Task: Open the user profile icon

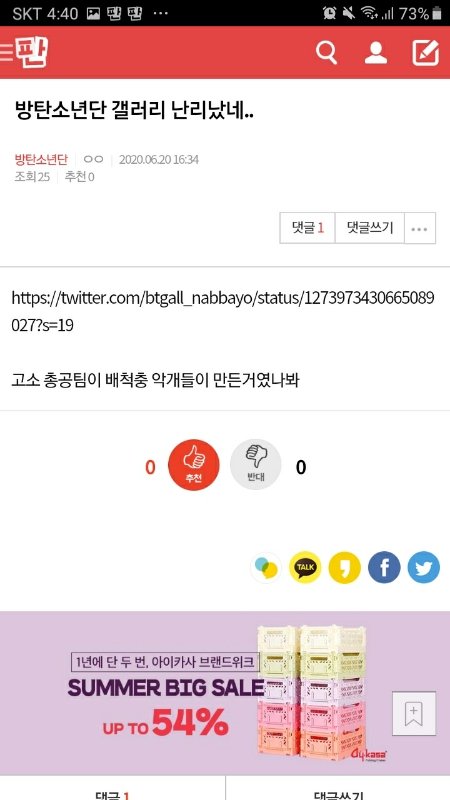Action: coord(376,53)
